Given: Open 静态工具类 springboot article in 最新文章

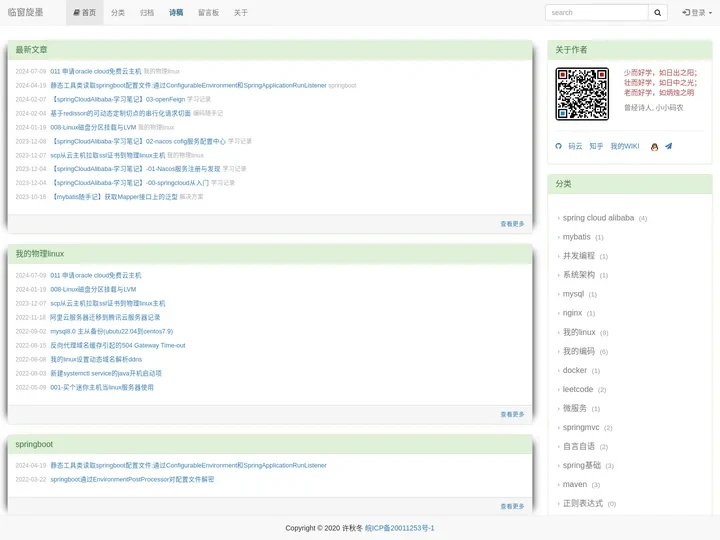Looking at the screenshot, I should [188, 85].
